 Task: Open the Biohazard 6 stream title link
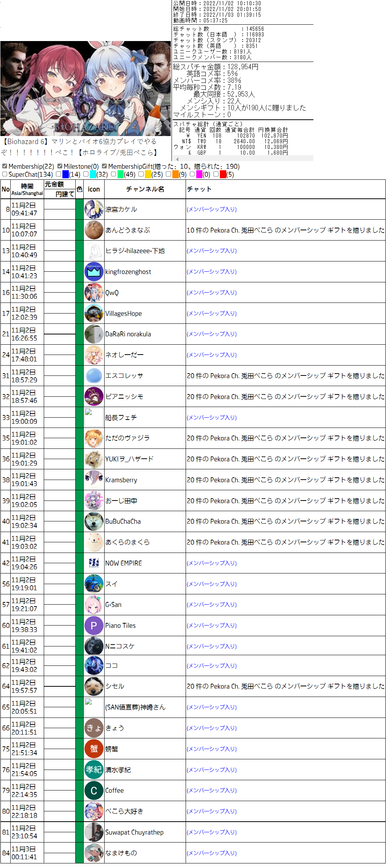click(80, 147)
